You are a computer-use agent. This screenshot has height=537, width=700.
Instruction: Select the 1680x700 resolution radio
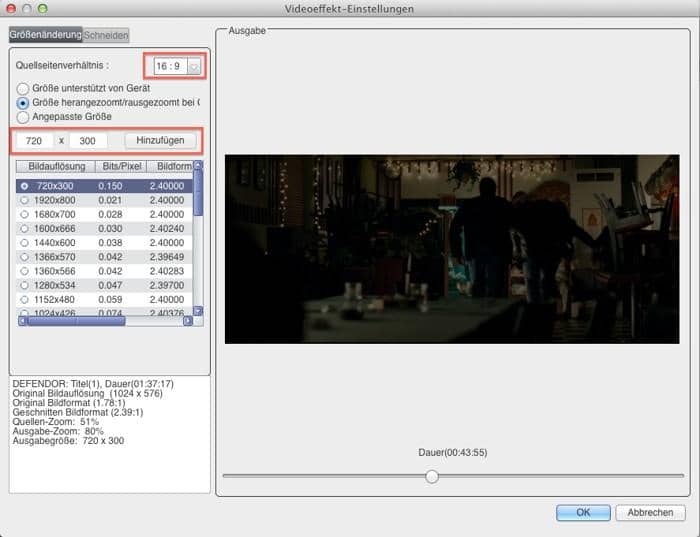pyautogui.click(x=25, y=214)
